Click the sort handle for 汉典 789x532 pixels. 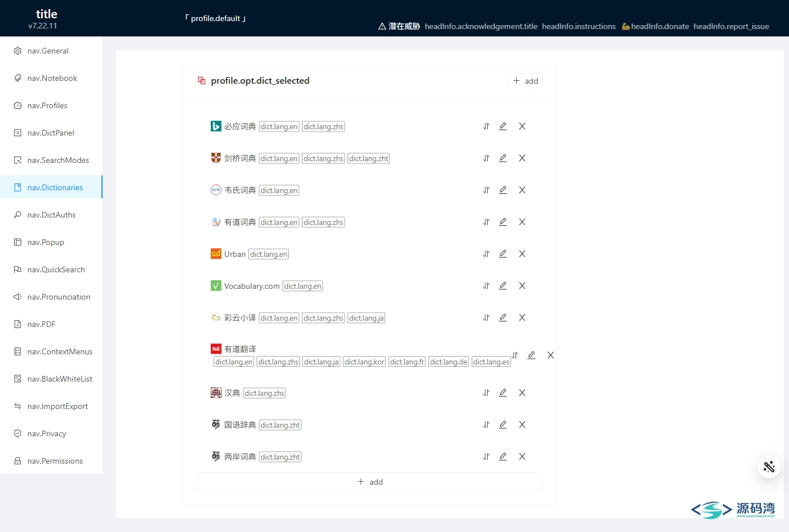pos(486,393)
